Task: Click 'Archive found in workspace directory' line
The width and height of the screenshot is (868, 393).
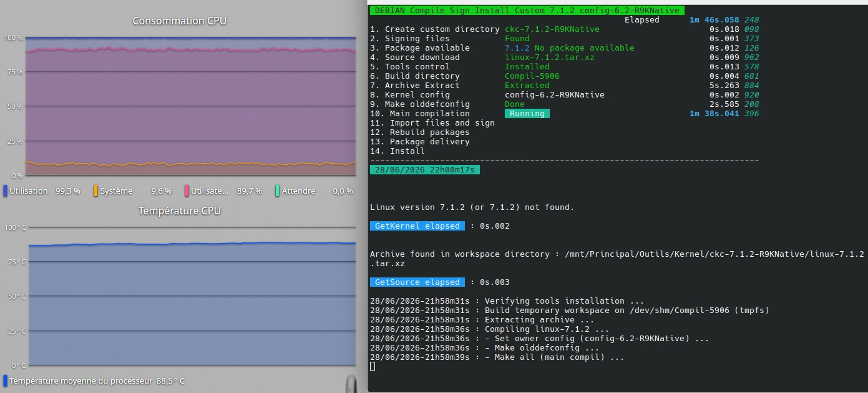Action: click(x=617, y=259)
